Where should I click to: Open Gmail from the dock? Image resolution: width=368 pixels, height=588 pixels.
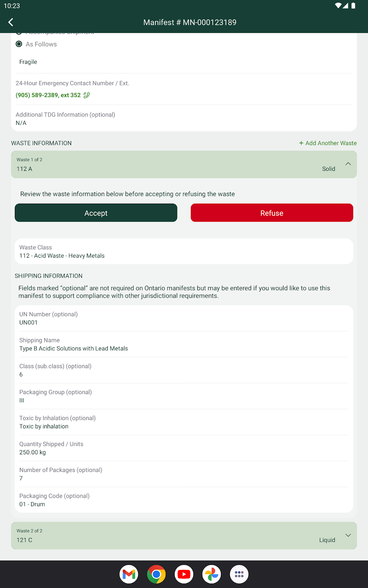pyautogui.click(x=129, y=574)
